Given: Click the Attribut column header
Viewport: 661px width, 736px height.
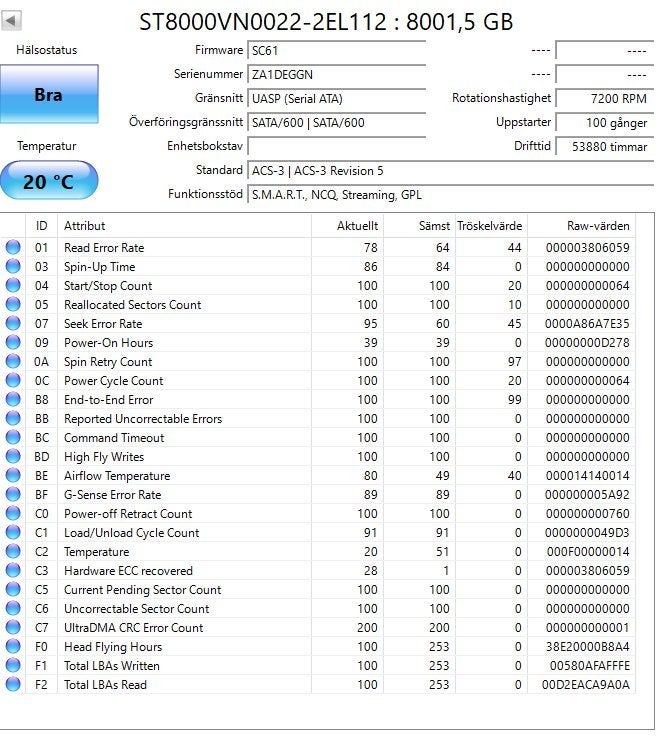Looking at the screenshot, I should (x=184, y=226).
